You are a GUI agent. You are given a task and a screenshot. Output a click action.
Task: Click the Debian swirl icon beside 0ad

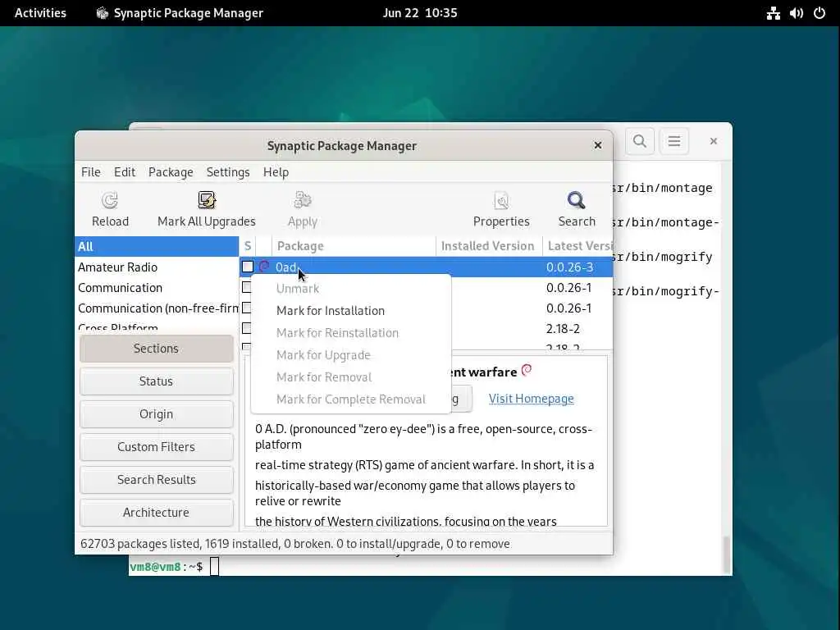(x=264, y=267)
